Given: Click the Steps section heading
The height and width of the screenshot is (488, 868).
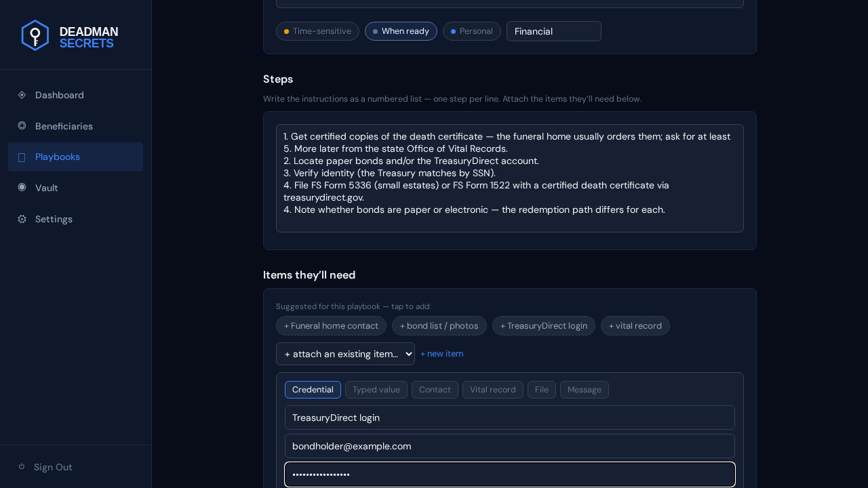Looking at the screenshot, I should point(278,79).
